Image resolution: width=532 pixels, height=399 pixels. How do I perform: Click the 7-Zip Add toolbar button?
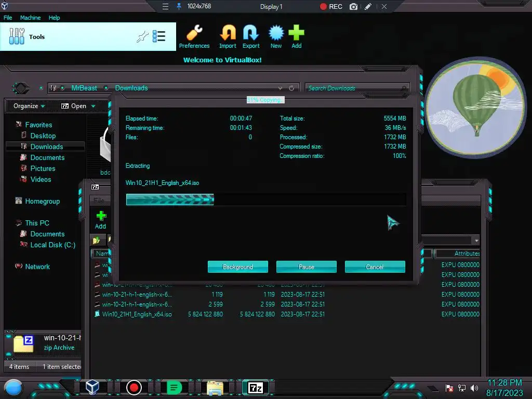pos(101,220)
